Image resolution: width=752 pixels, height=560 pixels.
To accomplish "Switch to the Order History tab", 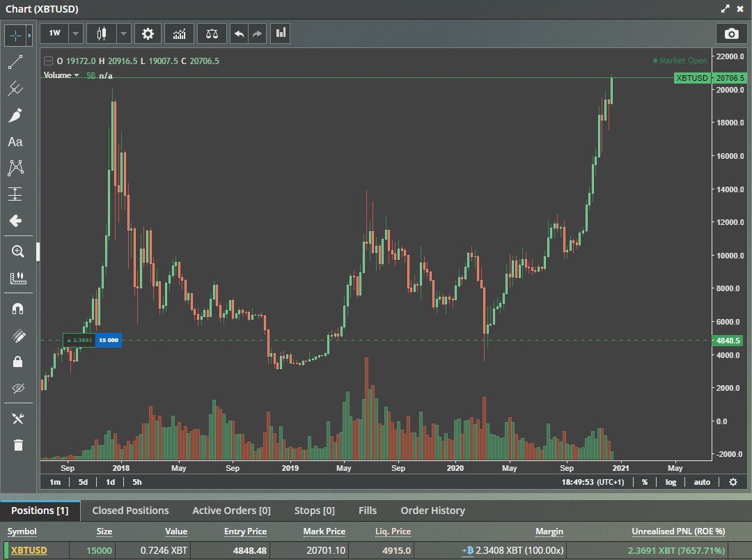I will (432, 511).
